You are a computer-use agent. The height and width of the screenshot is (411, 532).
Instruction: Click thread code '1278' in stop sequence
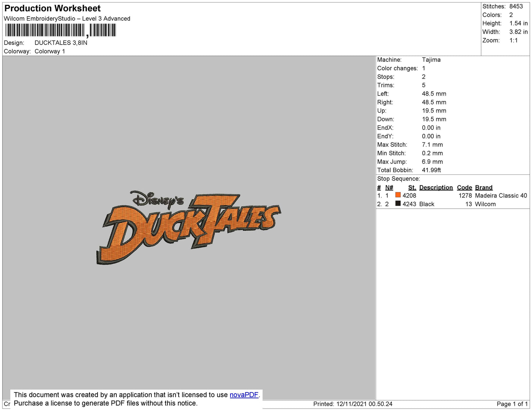465,195
